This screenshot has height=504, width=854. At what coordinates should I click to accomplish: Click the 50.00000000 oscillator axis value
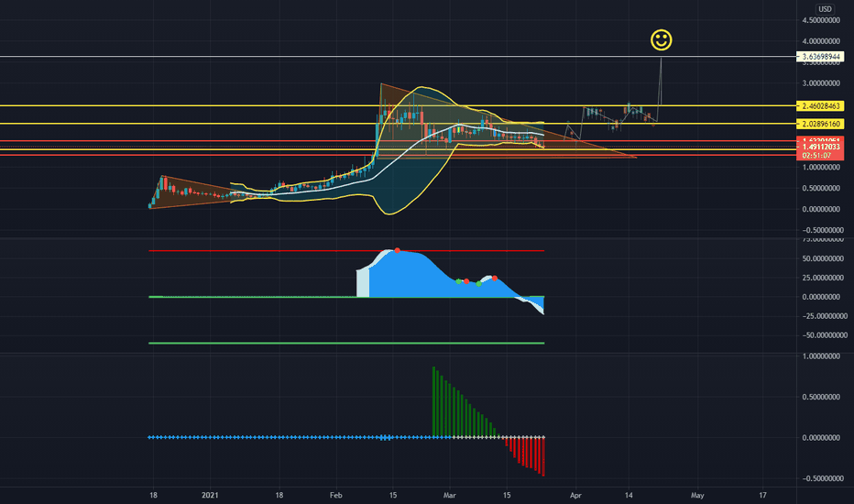[x=823, y=258]
